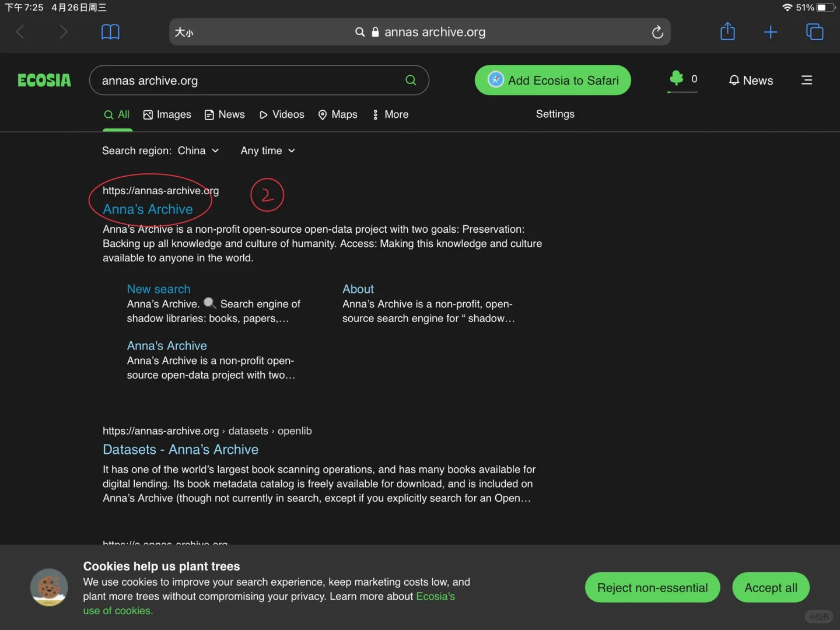The image size is (840, 630).
Task: Open the More options menu
Action: pyautogui.click(x=390, y=114)
